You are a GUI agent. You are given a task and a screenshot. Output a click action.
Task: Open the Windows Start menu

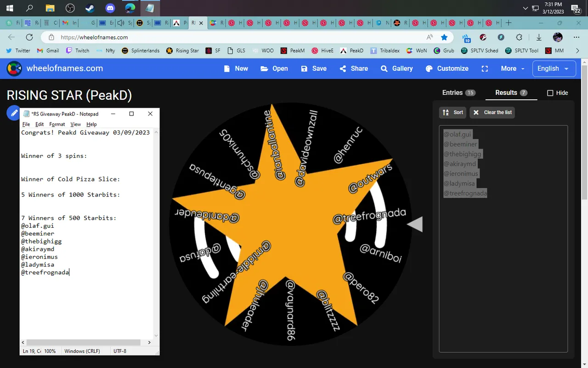point(9,8)
